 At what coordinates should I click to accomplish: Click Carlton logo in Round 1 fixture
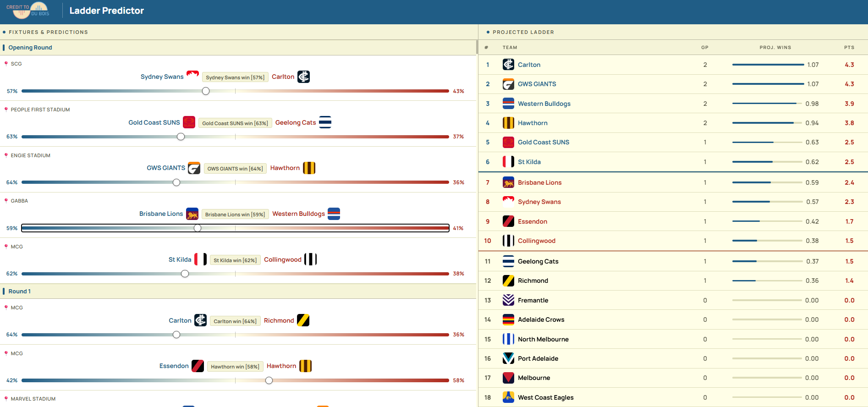coord(200,320)
